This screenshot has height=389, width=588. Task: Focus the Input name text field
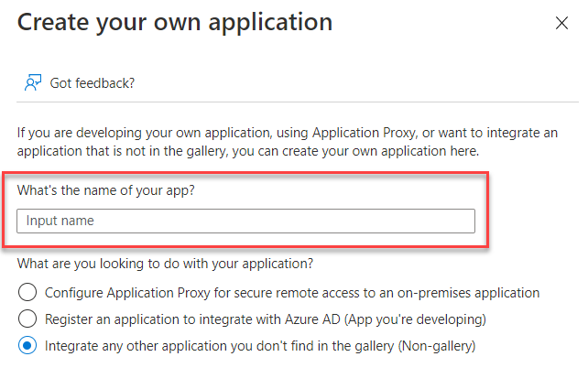pyautogui.click(x=245, y=221)
